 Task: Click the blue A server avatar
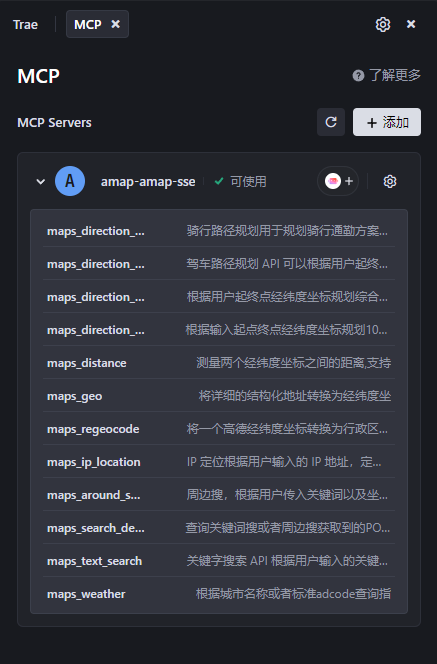click(x=70, y=181)
